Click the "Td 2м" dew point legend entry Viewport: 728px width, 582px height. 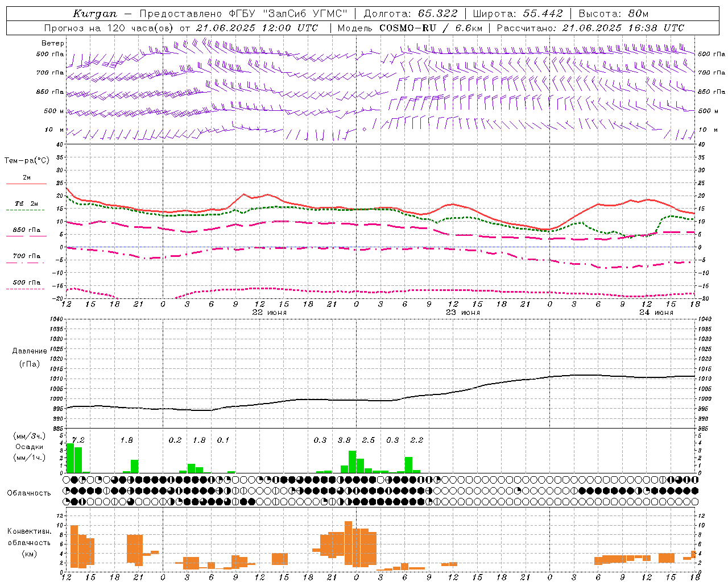coord(27,203)
